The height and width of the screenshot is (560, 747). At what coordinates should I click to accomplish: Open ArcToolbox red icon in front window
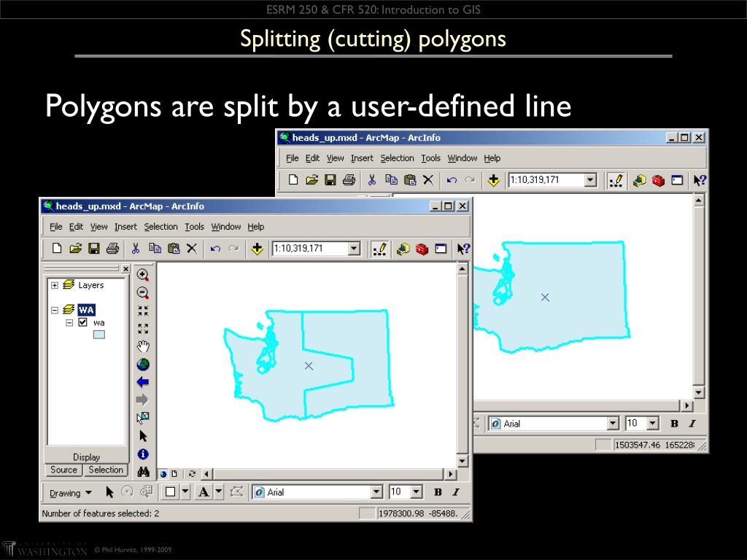[422, 249]
